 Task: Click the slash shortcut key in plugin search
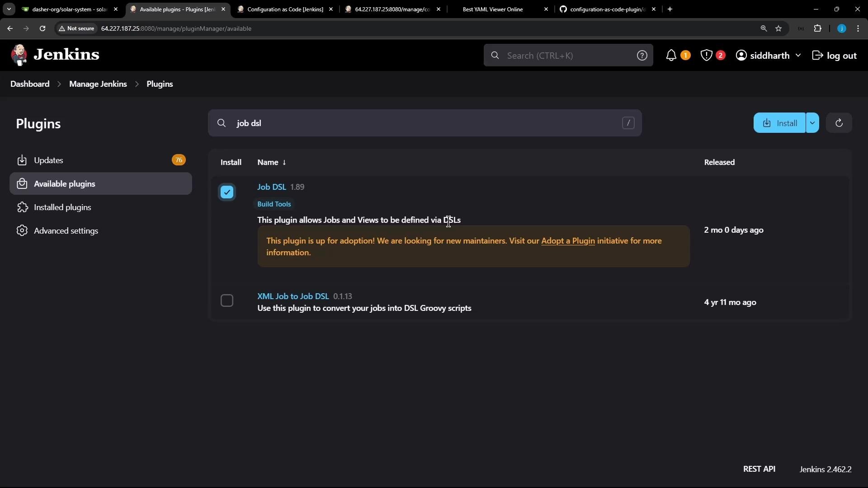coord(628,123)
